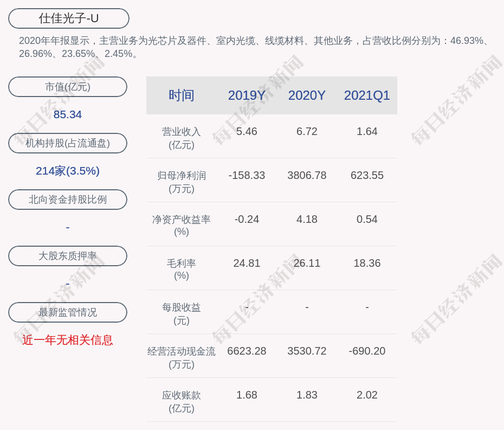504x430 pixels.
Task: Click cash flow value 3530.72
Action: [x=307, y=351]
